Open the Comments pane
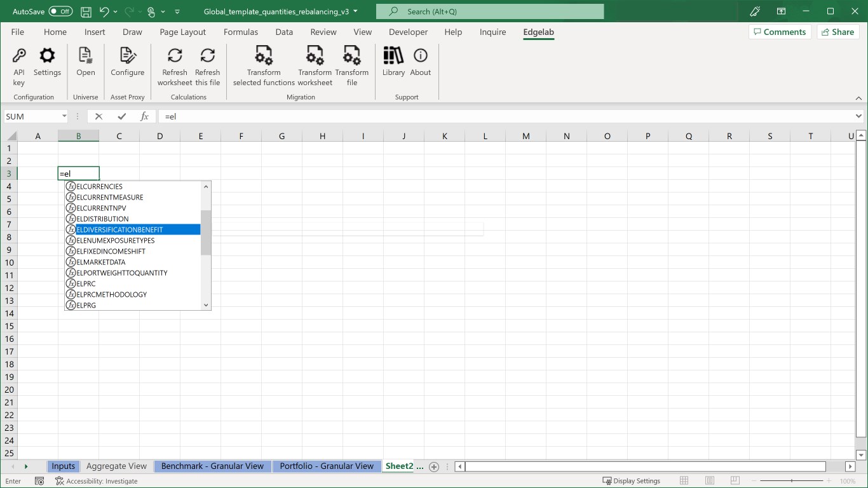 [x=780, y=32]
